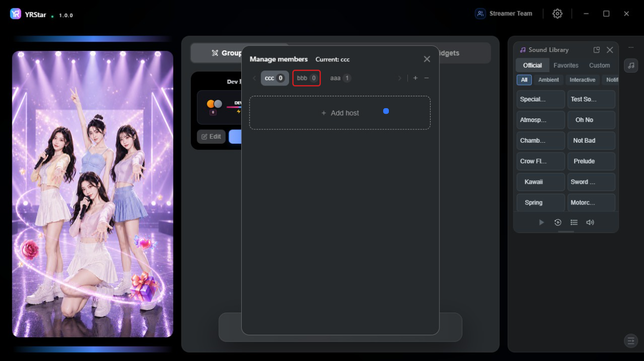
Task: Play the Special... sound
Action: [541, 99]
